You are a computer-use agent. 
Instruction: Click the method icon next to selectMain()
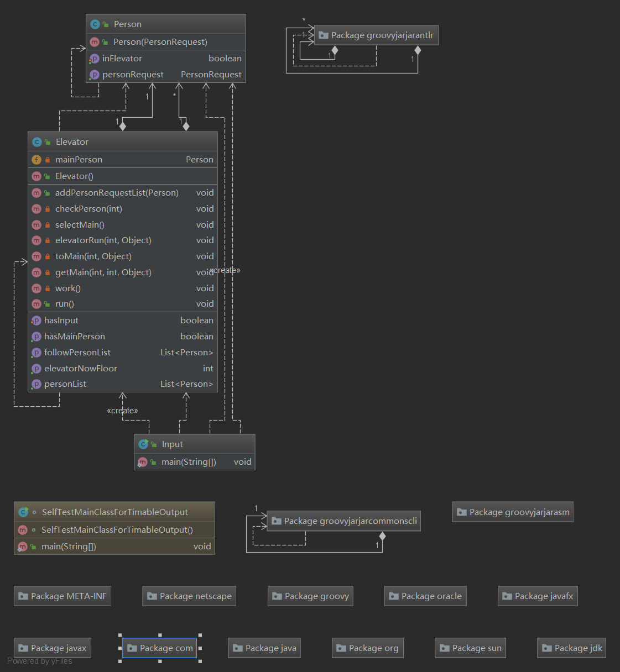pyautogui.click(x=37, y=225)
